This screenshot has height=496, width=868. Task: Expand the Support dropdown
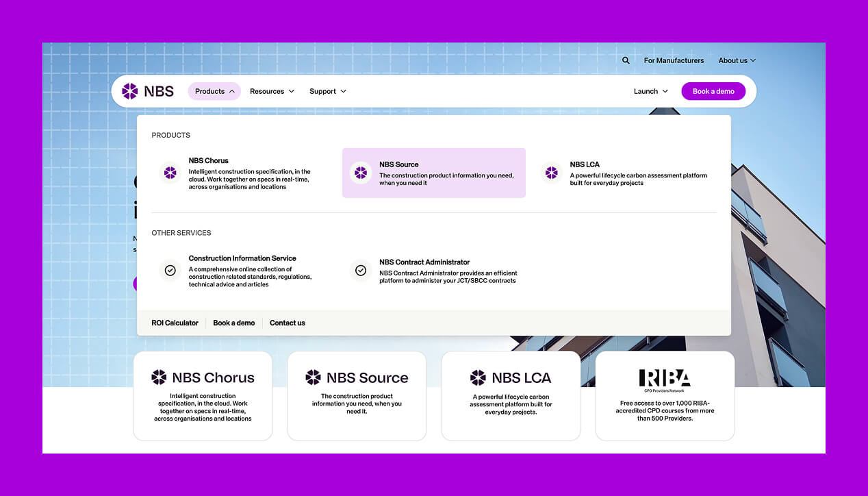pyautogui.click(x=328, y=91)
